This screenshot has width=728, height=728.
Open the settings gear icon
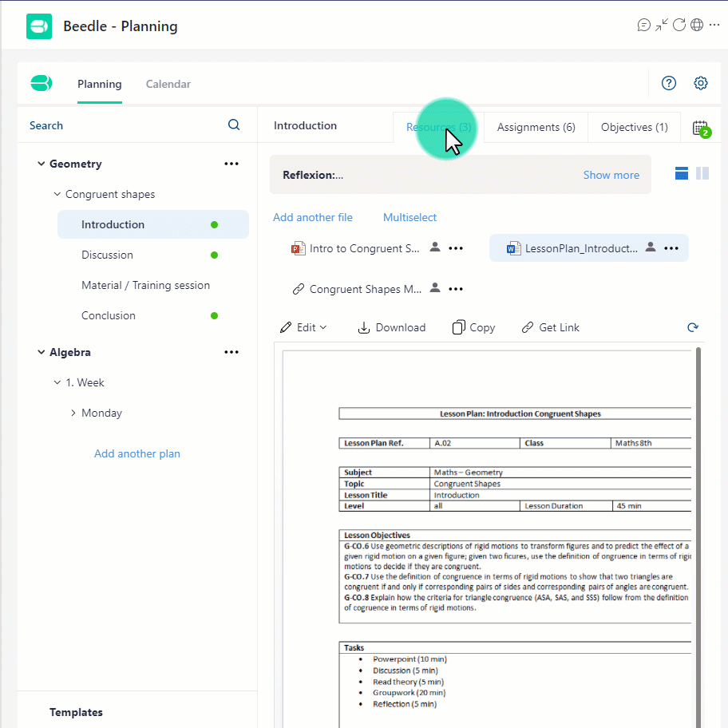(701, 83)
